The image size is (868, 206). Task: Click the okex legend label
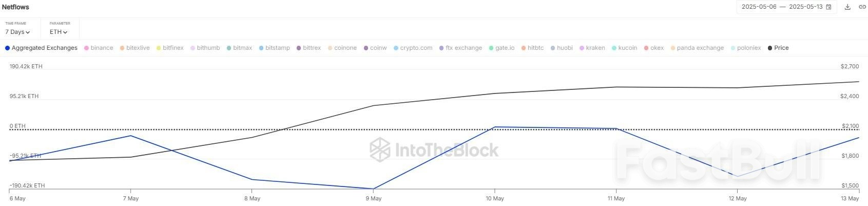pos(657,48)
